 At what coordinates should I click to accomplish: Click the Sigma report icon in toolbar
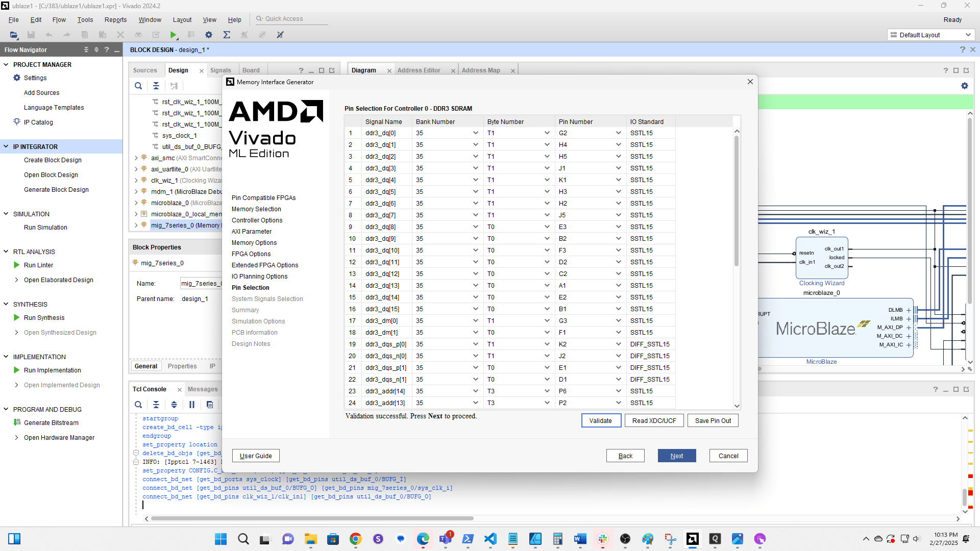tap(227, 35)
